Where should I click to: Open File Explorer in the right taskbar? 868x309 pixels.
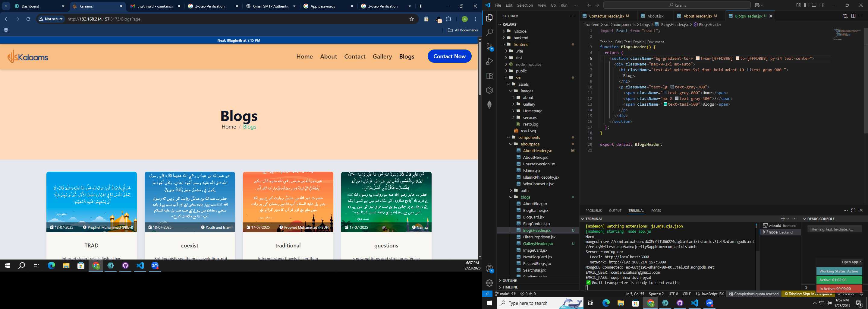621,303
